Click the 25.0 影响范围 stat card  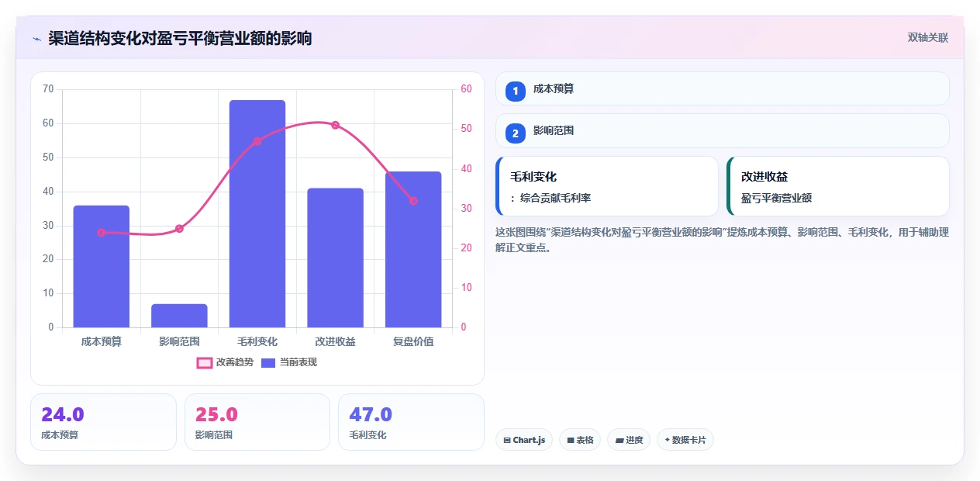click(257, 422)
